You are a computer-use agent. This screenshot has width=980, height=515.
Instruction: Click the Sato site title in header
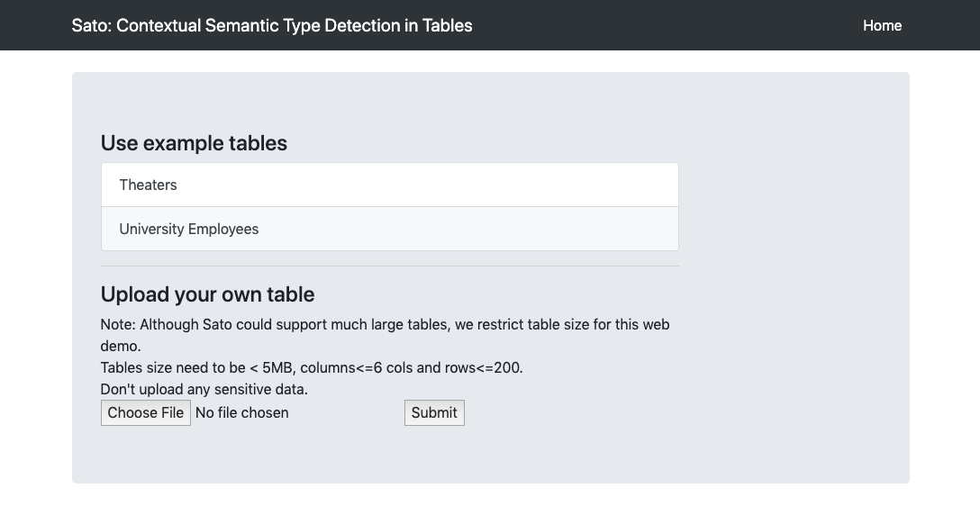[x=272, y=25]
